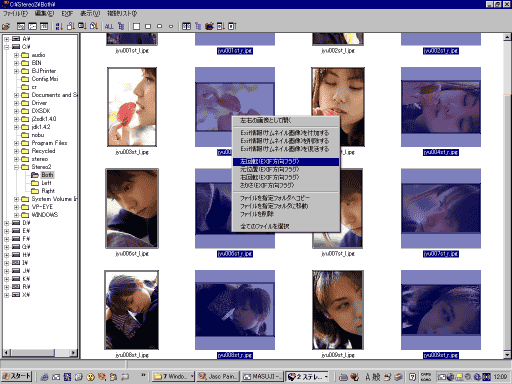Select the jyu008st_l.jpg thumbnail image
This screenshot has width=512, height=384.
pos(132,310)
